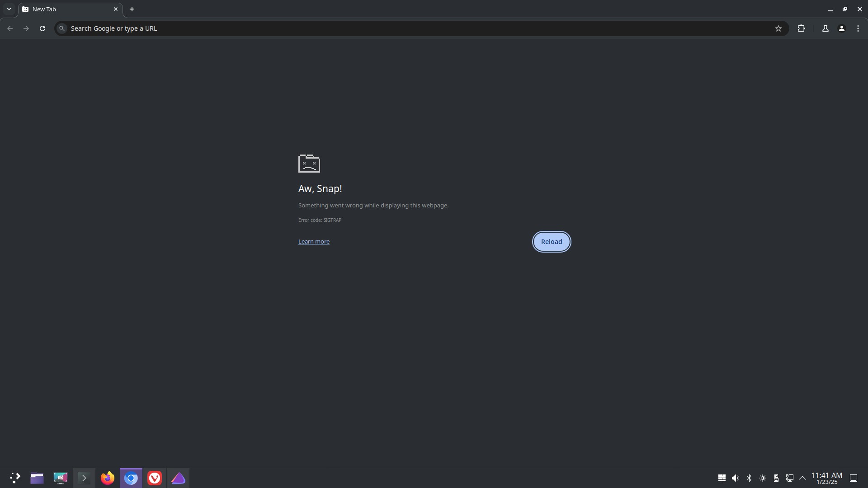This screenshot has height=488, width=868.
Task: Open the Chrome three-dot menu
Action: pos(858,28)
